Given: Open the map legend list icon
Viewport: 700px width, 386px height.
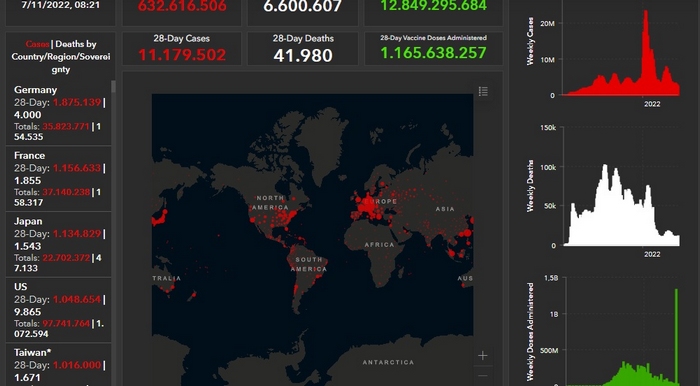Looking at the screenshot, I should (483, 91).
